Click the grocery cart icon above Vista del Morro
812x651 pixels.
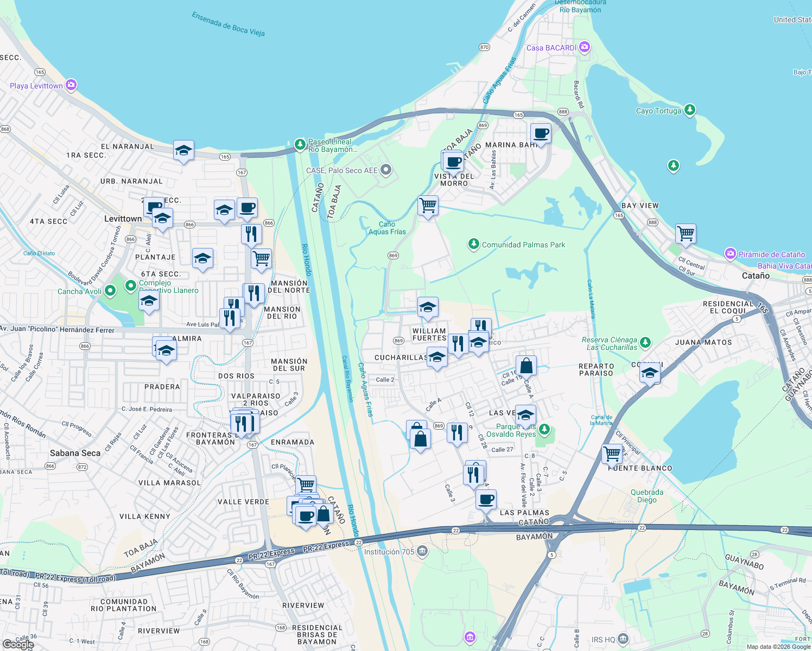pos(428,206)
